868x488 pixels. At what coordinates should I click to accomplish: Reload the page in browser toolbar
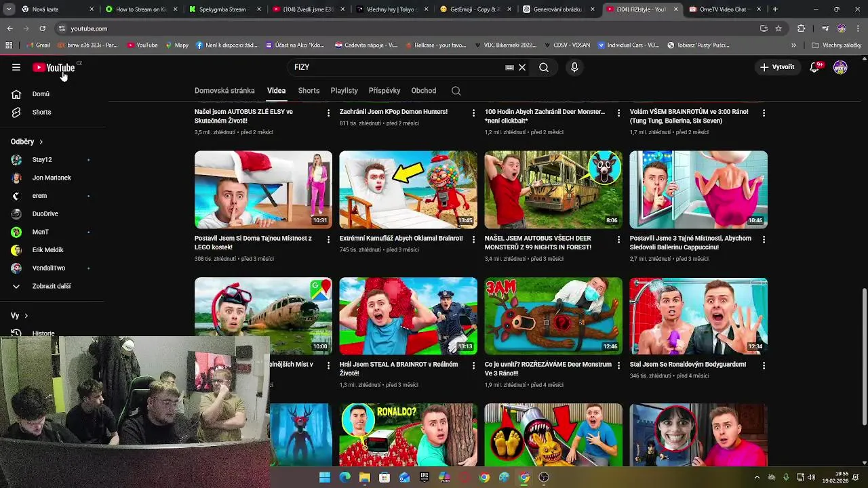42,28
